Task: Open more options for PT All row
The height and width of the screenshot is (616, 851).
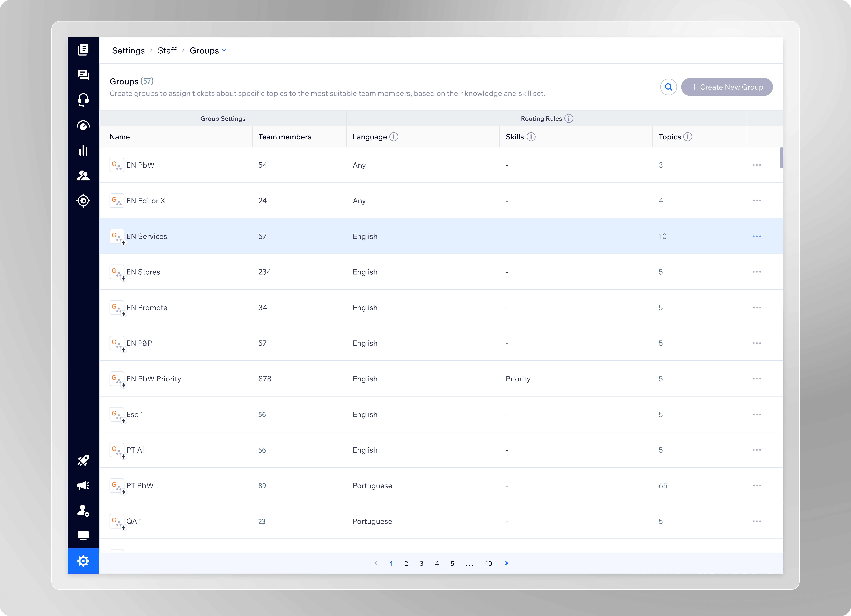Action: [x=757, y=450]
